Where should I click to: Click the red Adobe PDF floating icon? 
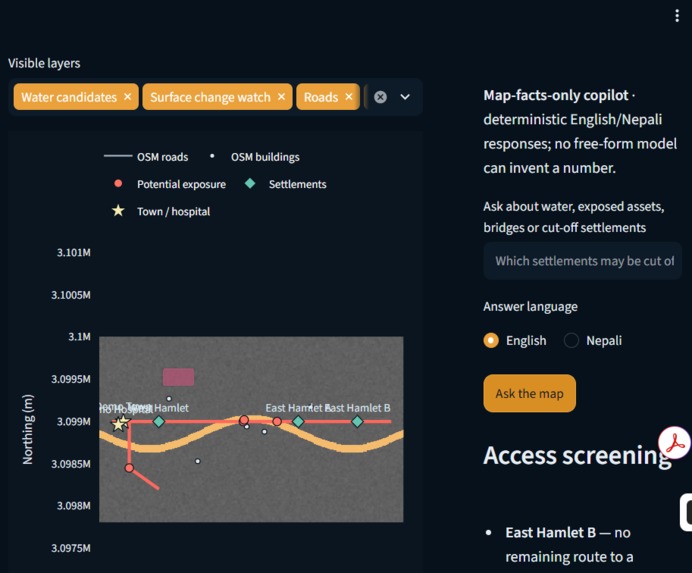[674, 443]
